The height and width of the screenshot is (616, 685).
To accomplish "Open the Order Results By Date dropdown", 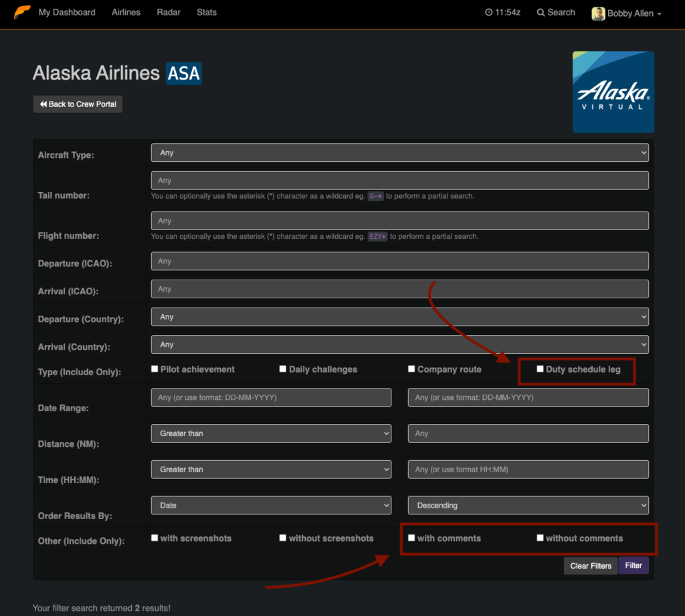I will tap(272, 506).
